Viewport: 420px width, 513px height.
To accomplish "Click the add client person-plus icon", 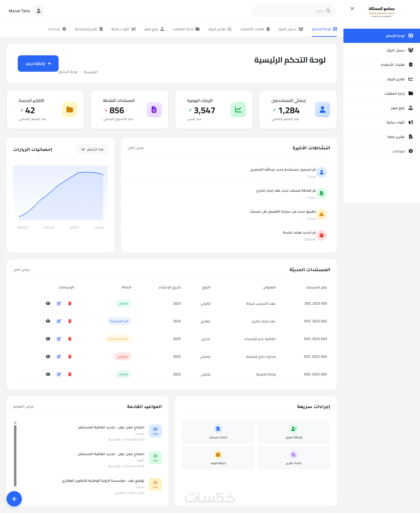I will point(294,429).
